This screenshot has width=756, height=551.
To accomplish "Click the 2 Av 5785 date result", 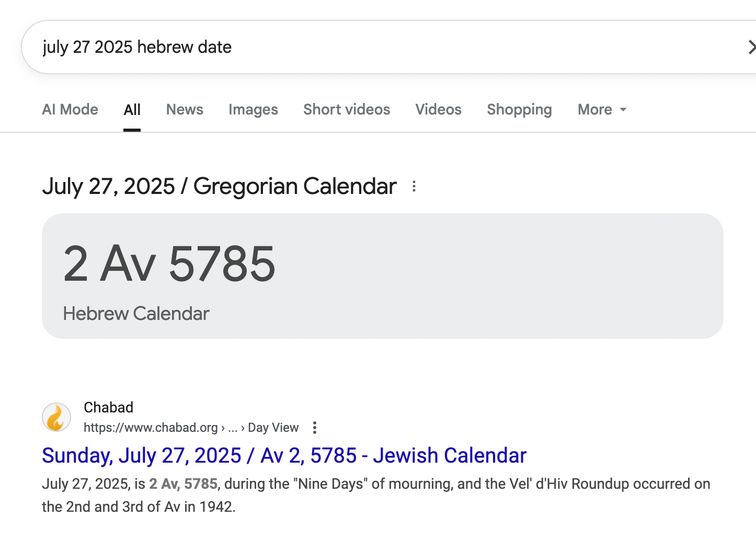I will pos(169,264).
